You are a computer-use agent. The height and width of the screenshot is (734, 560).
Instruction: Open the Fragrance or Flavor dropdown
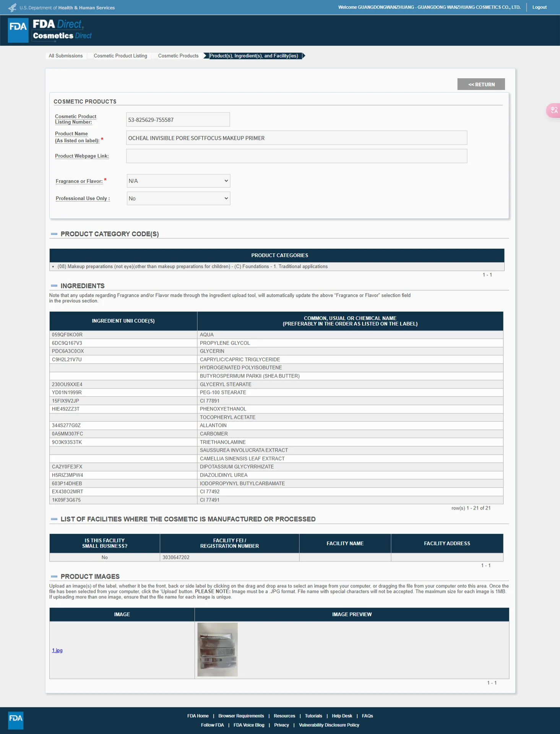tap(179, 181)
